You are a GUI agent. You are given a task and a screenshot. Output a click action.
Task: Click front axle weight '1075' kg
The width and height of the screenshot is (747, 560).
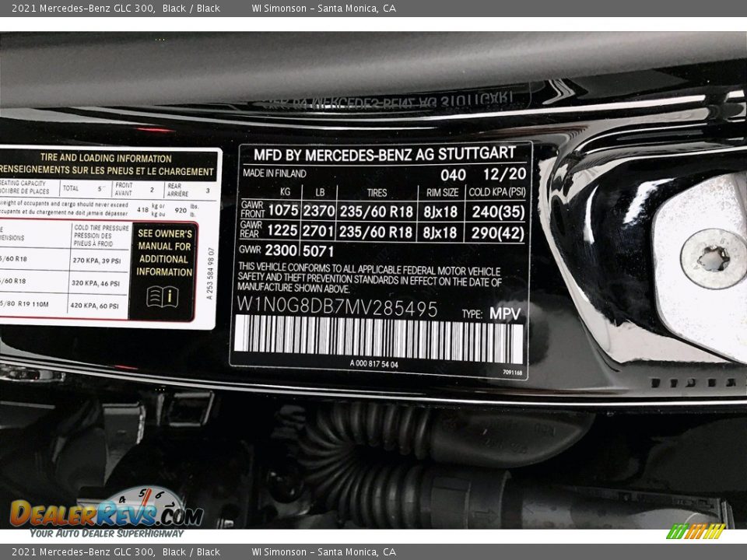[283, 210]
